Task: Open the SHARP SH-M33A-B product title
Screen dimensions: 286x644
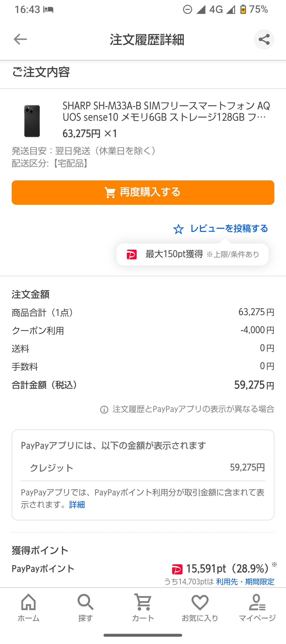Action: pos(166,111)
